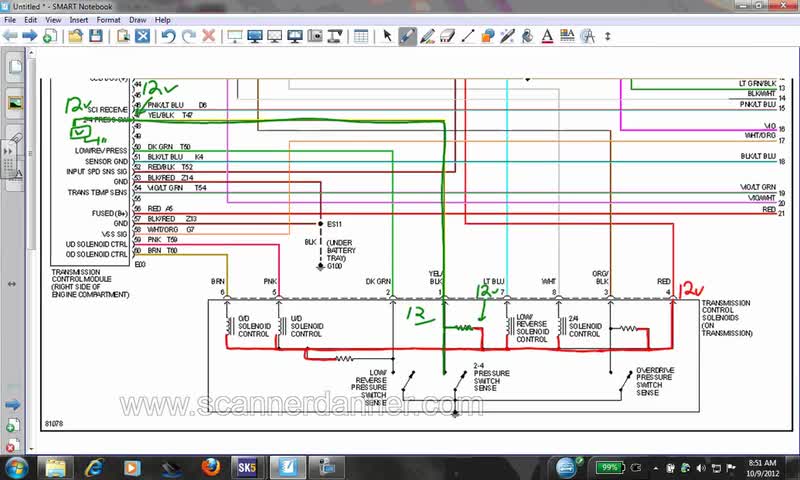
Task: Select the Pen tool in toolbar
Action: click(x=407, y=36)
